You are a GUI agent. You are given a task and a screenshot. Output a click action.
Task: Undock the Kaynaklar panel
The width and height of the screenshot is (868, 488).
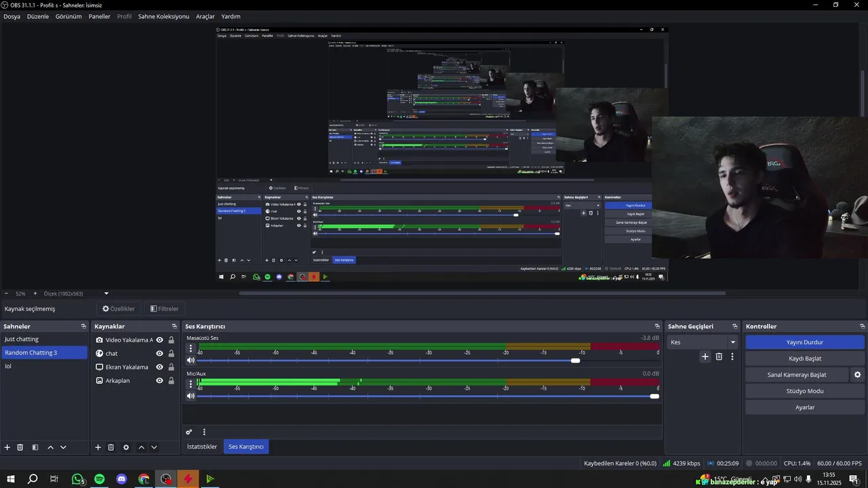(174, 327)
